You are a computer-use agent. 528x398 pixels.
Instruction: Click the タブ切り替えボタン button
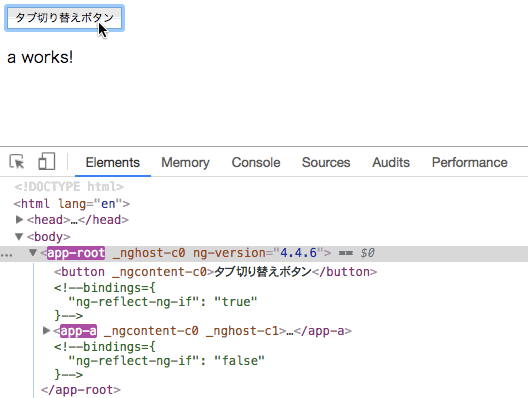[64, 18]
